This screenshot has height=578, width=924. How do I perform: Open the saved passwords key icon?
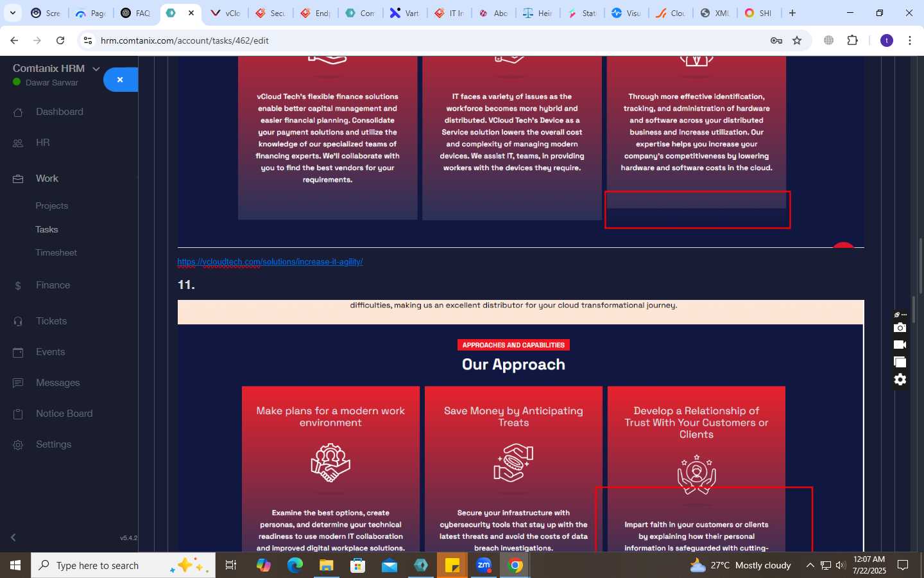coord(776,40)
